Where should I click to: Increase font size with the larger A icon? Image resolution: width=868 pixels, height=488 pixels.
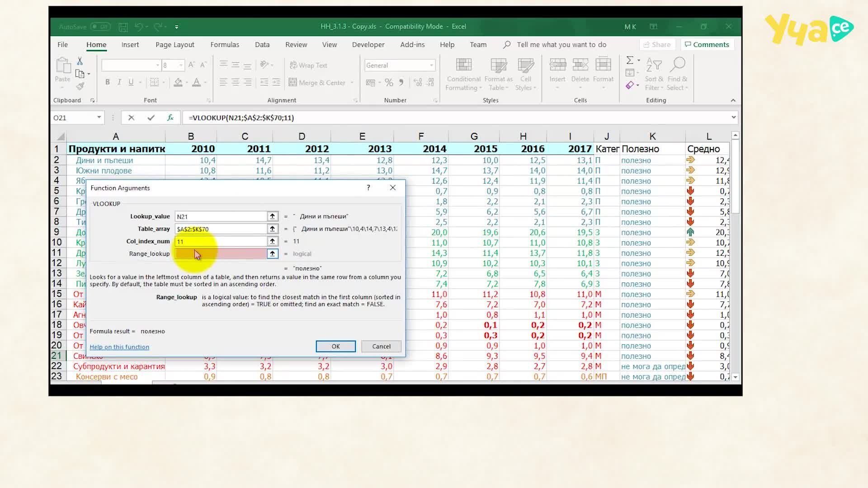[192, 65]
